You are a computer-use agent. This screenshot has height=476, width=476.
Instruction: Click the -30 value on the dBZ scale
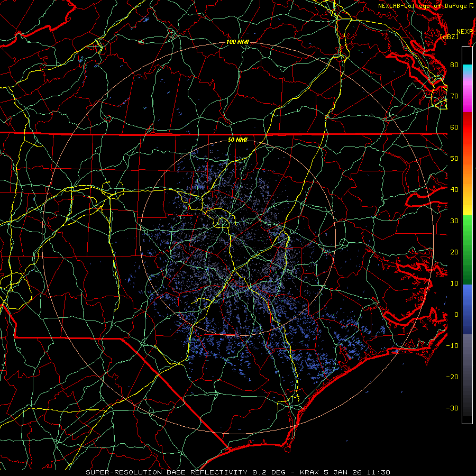click(452, 408)
